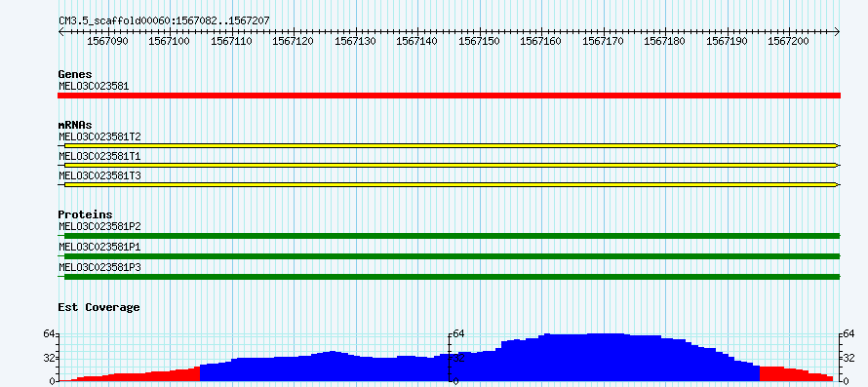868x387 pixels.
Task: Click the Est Coverage track title
Action: [99, 307]
